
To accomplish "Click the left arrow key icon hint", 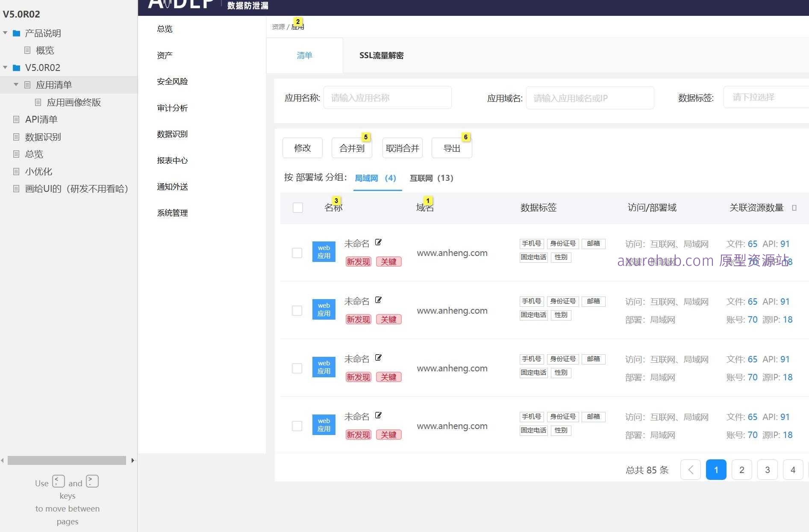I will [59, 481].
